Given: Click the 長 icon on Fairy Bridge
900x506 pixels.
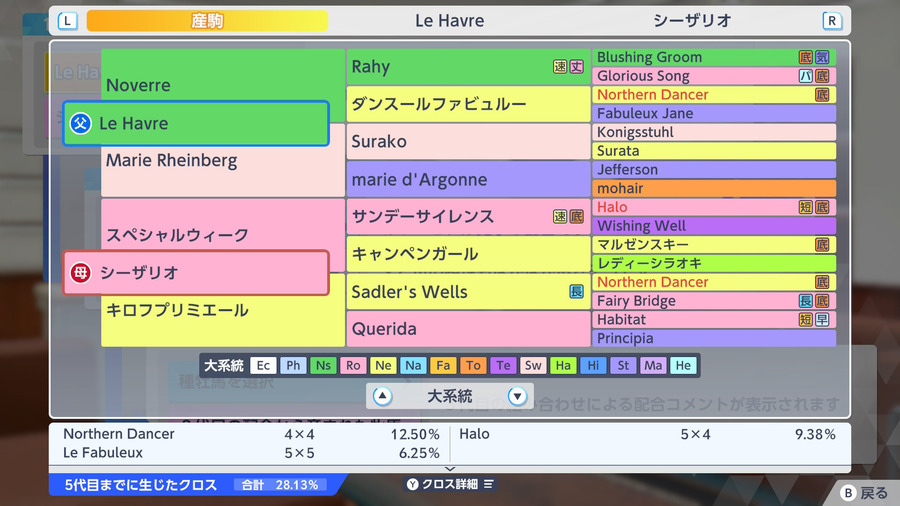Looking at the screenshot, I should 806,301.
